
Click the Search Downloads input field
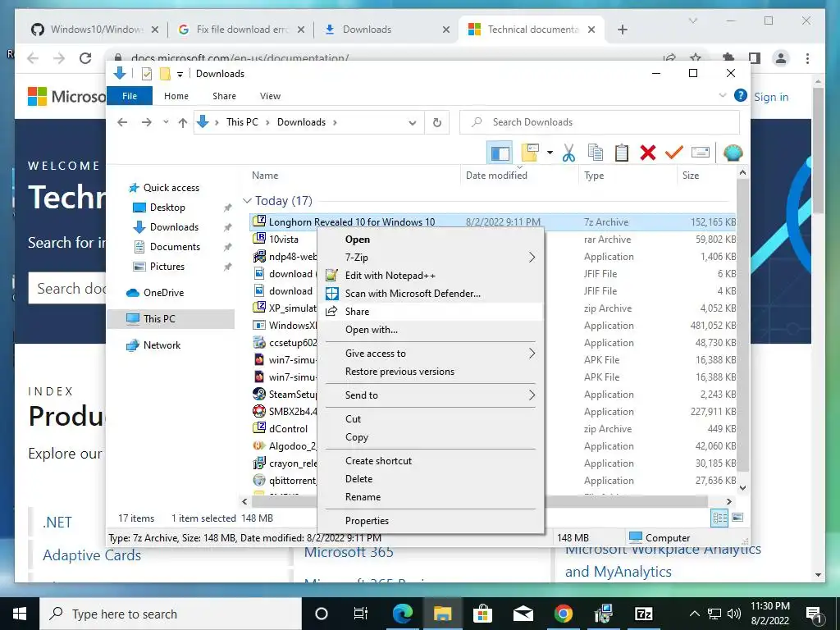tap(600, 122)
